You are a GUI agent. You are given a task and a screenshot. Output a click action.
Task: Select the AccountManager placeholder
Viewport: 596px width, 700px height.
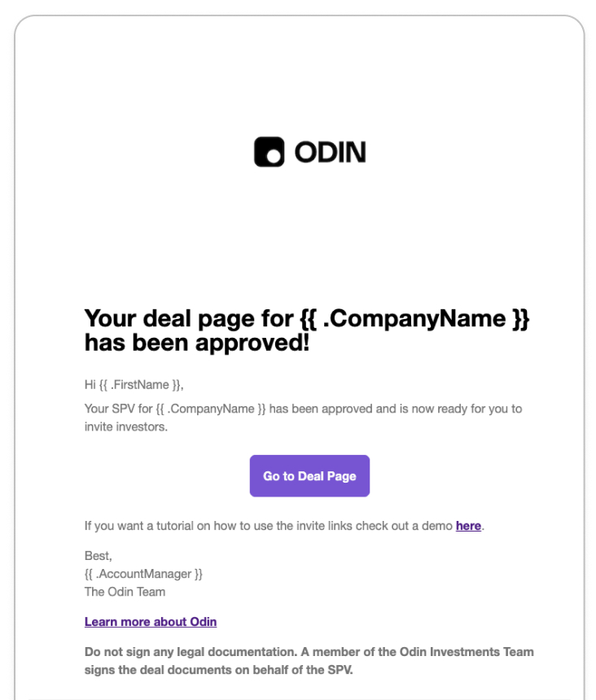[x=143, y=574]
